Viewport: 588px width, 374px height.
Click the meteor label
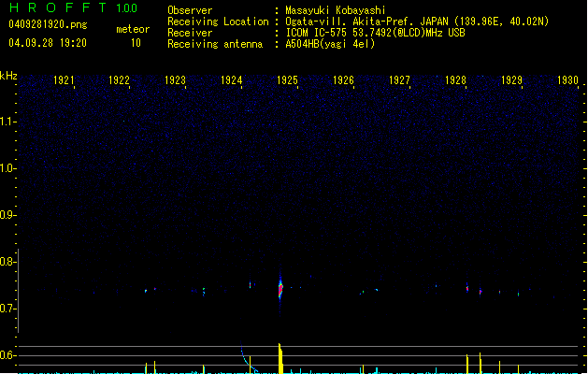(133, 29)
